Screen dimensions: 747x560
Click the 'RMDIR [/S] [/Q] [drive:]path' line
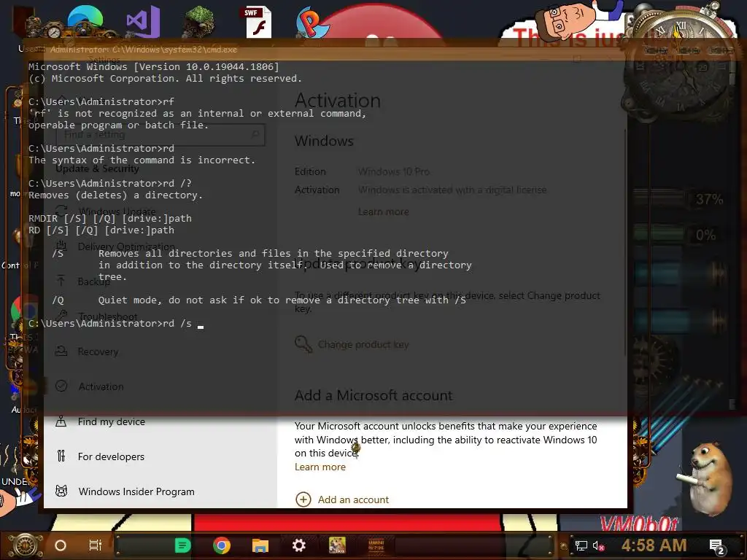(x=110, y=219)
